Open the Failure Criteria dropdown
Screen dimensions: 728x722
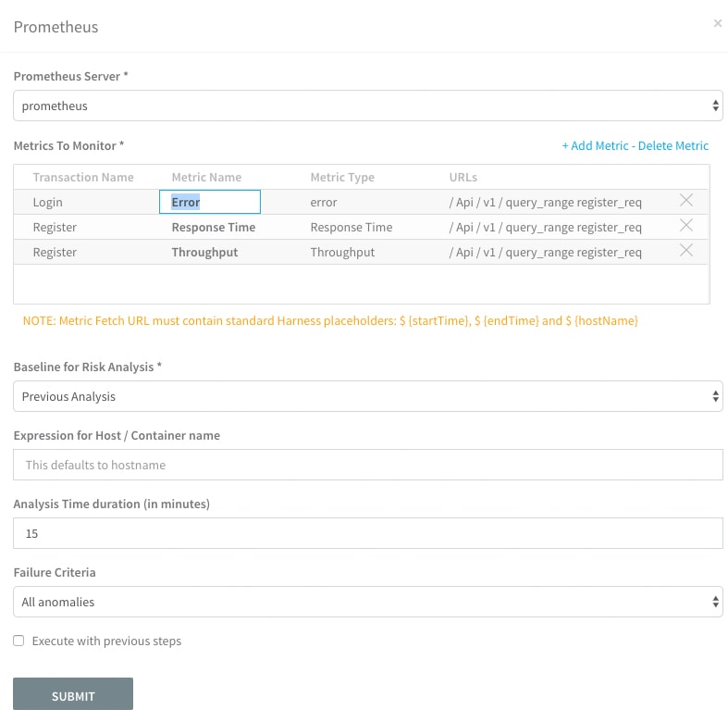368,602
